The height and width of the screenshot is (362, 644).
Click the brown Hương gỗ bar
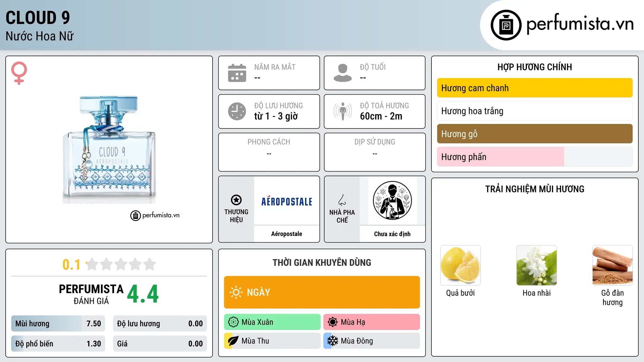pos(535,134)
